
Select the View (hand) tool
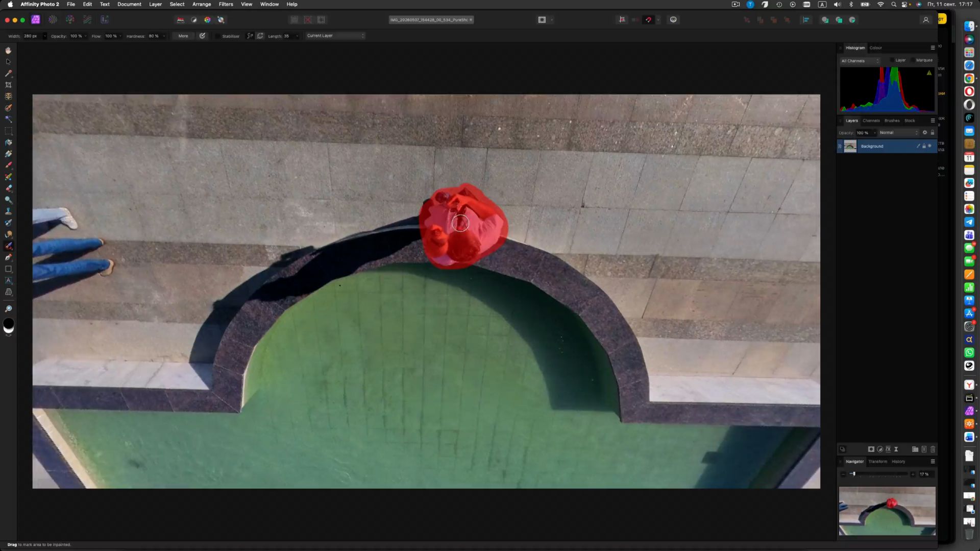[x=8, y=50]
